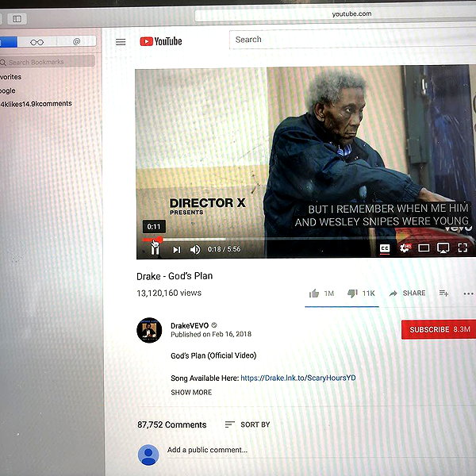Click Add a public comment field
The image size is (476, 476).
(321, 450)
